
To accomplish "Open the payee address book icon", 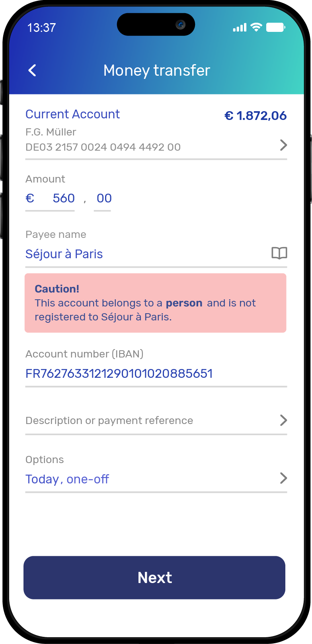I will 279,253.
